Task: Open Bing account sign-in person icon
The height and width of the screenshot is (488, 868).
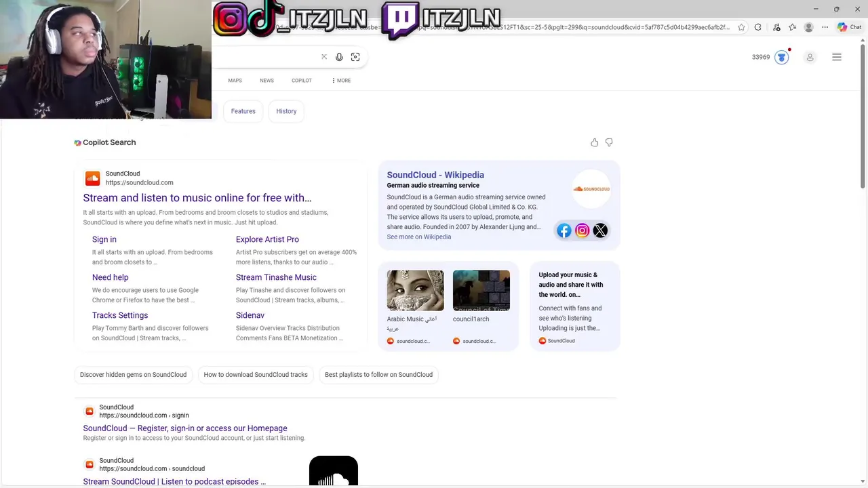Action: [810, 58]
